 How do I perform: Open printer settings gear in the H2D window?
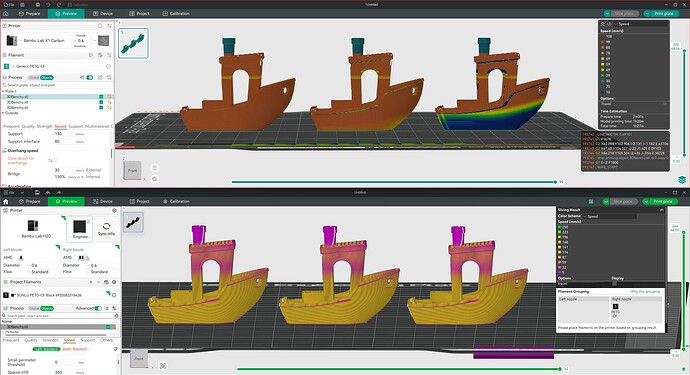click(114, 210)
